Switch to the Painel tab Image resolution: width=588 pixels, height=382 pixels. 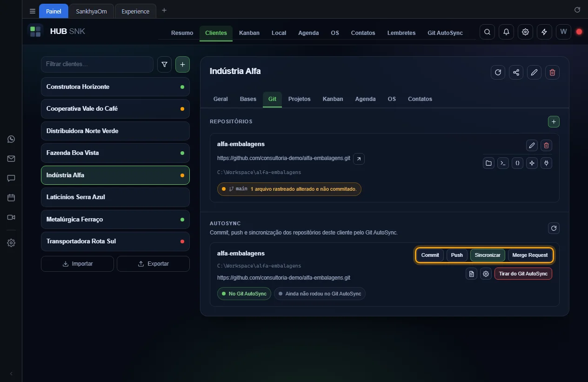click(x=53, y=11)
